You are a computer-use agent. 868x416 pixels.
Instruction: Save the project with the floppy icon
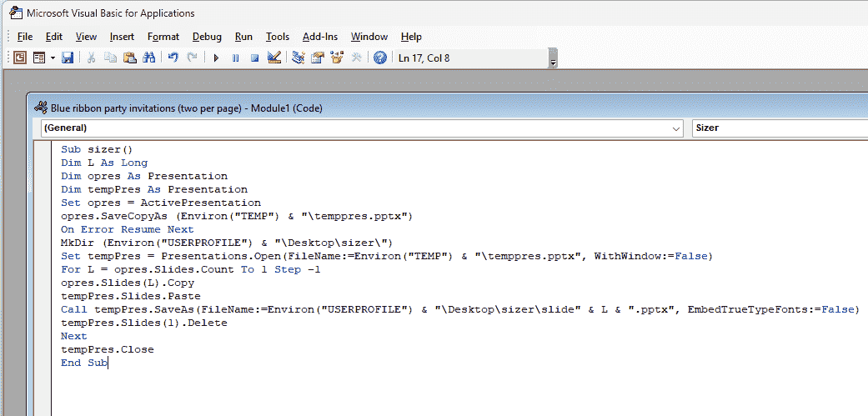coord(68,57)
